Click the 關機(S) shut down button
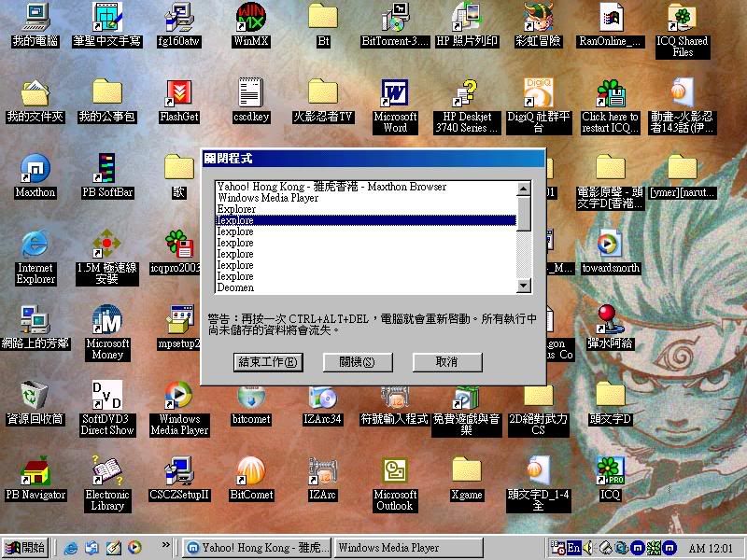747x560 pixels. tap(357, 361)
